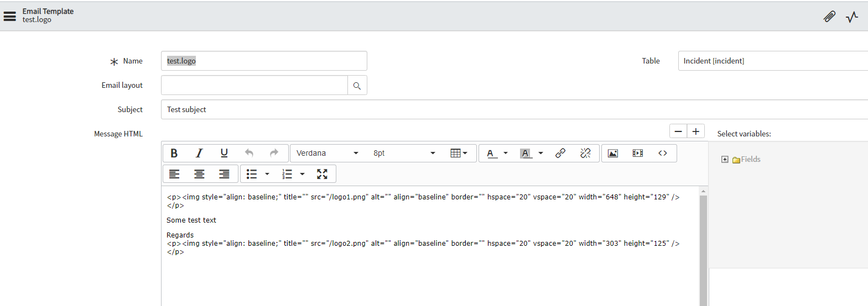Open the attachments paperclip icon
The height and width of the screenshot is (306, 868).
click(829, 17)
